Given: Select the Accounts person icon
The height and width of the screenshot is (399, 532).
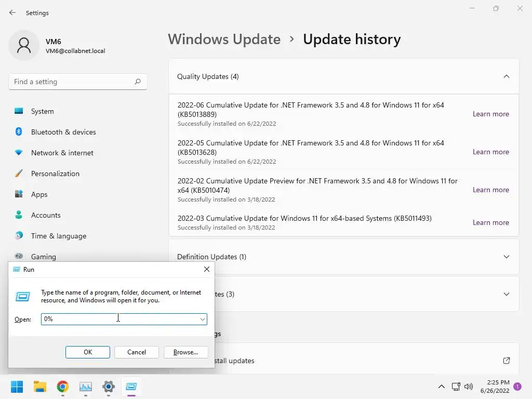Looking at the screenshot, I should point(19,215).
